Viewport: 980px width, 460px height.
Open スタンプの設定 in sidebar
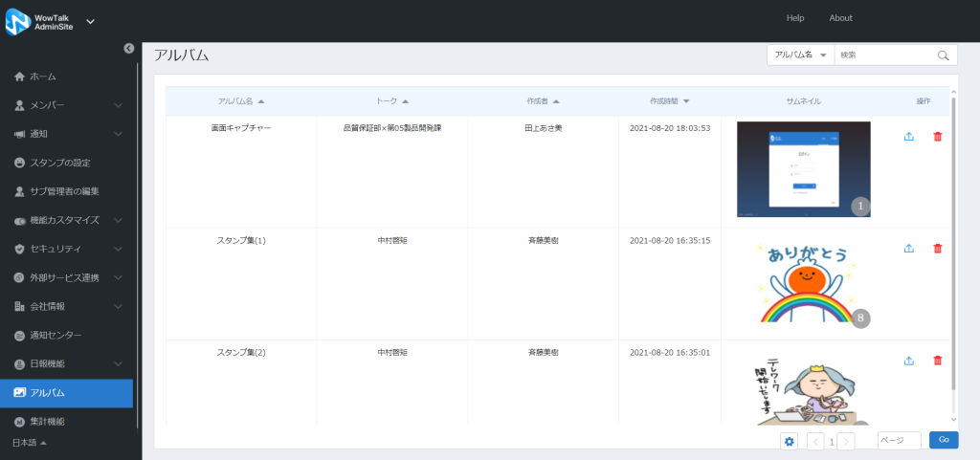click(69, 163)
